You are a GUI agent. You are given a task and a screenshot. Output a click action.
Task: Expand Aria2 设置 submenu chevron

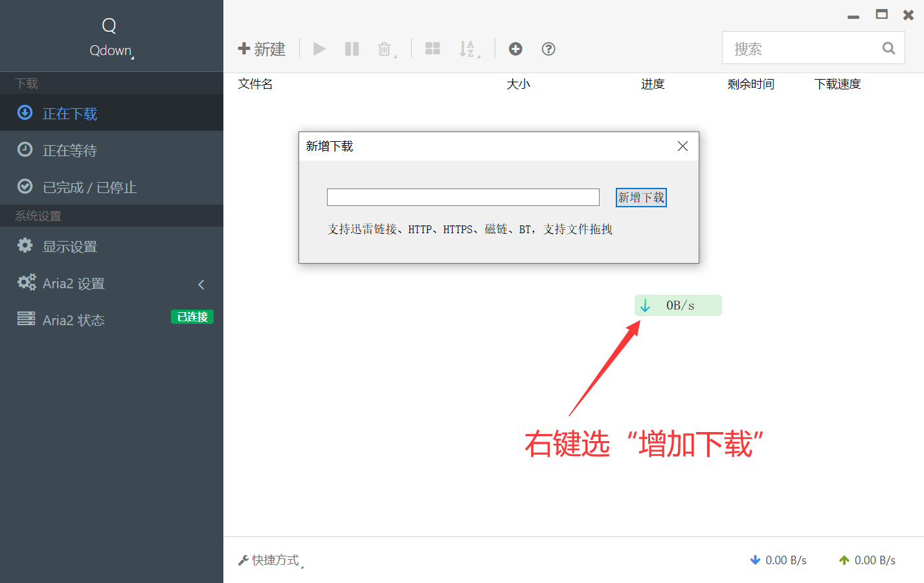(x=201, y=284)
